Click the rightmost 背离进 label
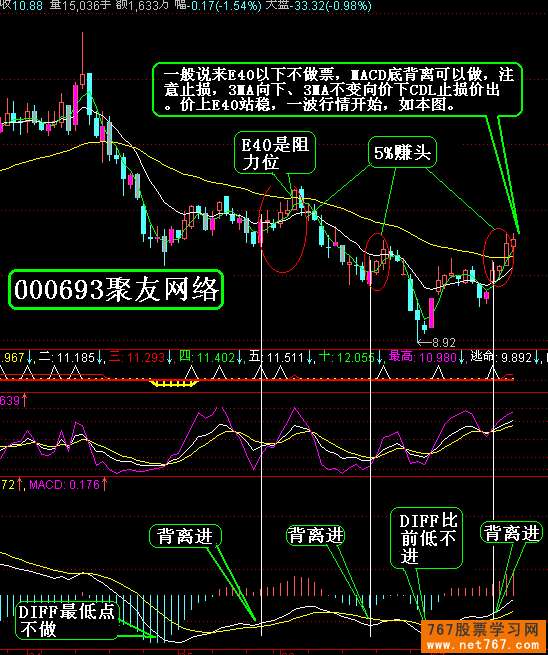This screenshot has height=655, width=548. (x=512, y=533)
